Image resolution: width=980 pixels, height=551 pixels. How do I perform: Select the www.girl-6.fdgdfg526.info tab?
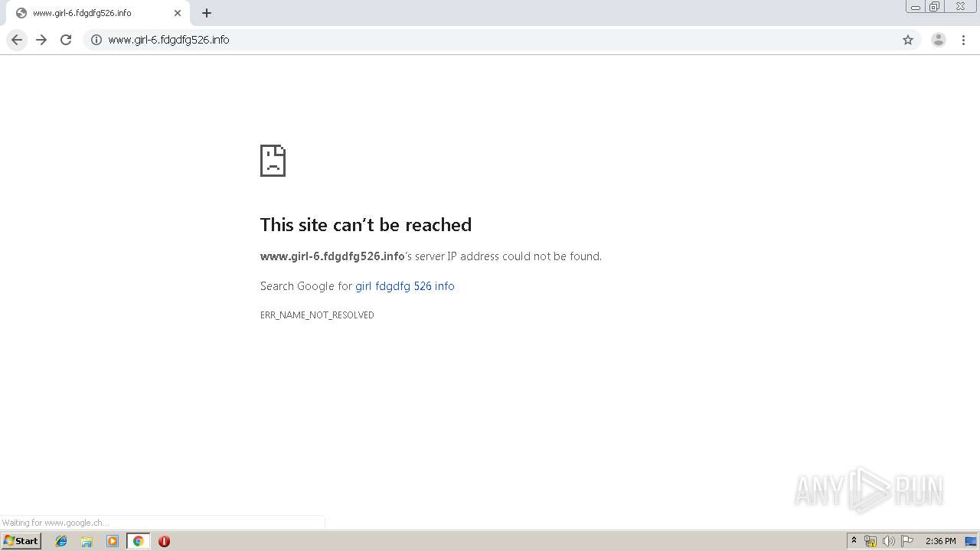tap(97, 13)
